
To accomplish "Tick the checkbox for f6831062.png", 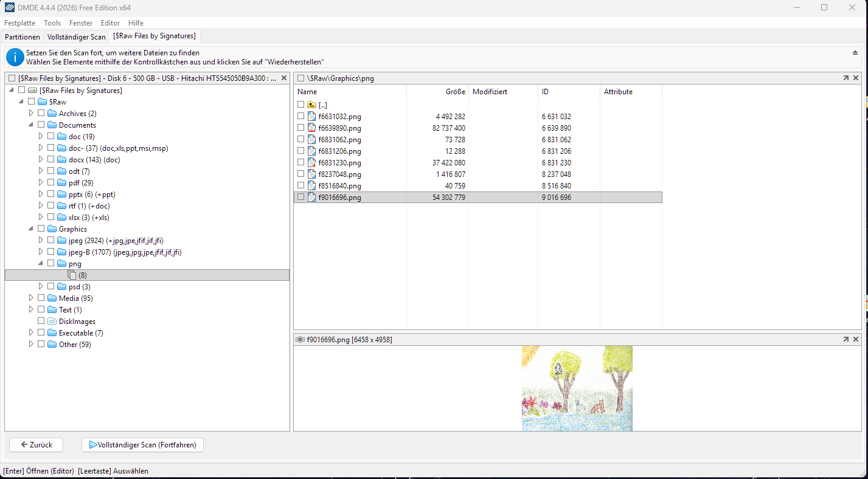I will (301, 139).
